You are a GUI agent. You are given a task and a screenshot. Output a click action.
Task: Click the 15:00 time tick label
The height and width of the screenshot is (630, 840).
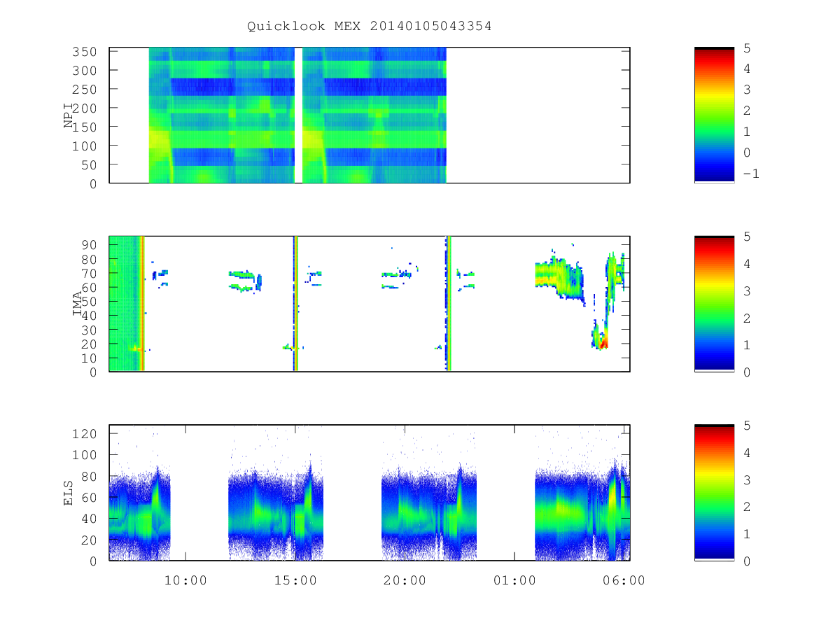[295, 580]
